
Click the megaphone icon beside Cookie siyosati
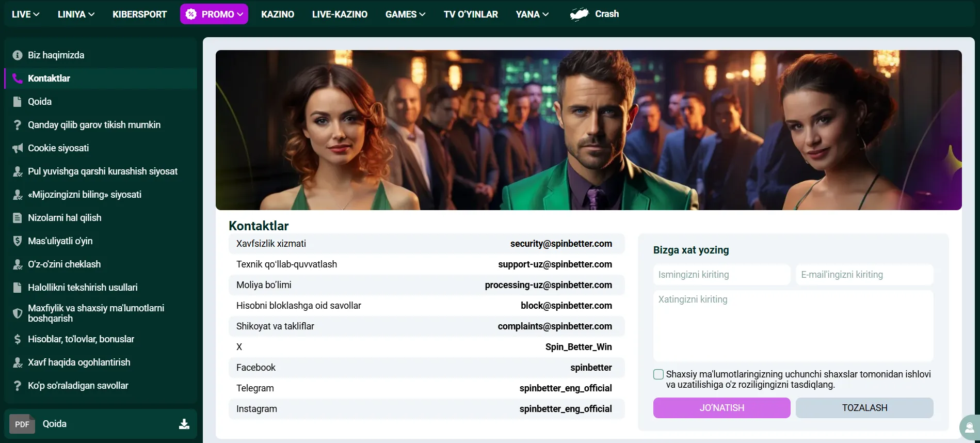point(18,148)
